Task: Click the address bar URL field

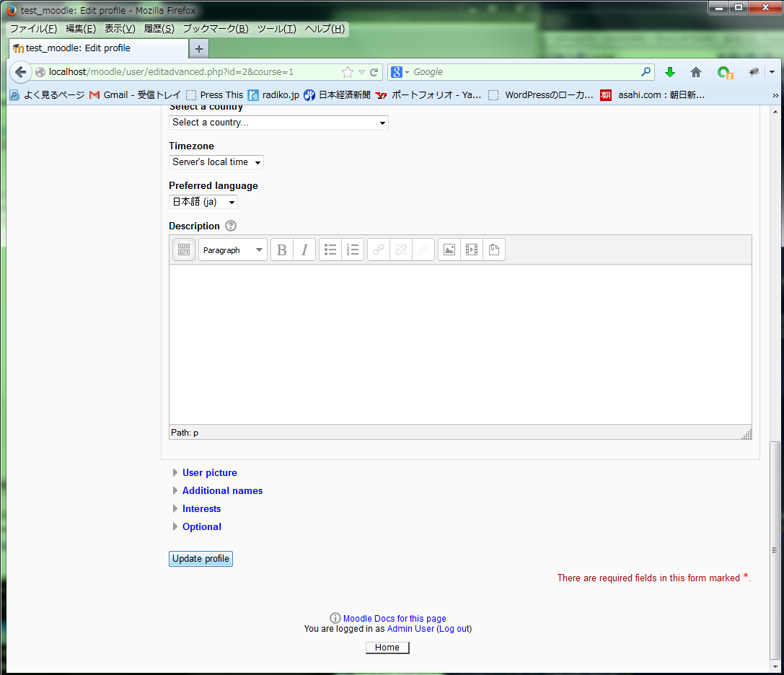Action: [193, 72]
